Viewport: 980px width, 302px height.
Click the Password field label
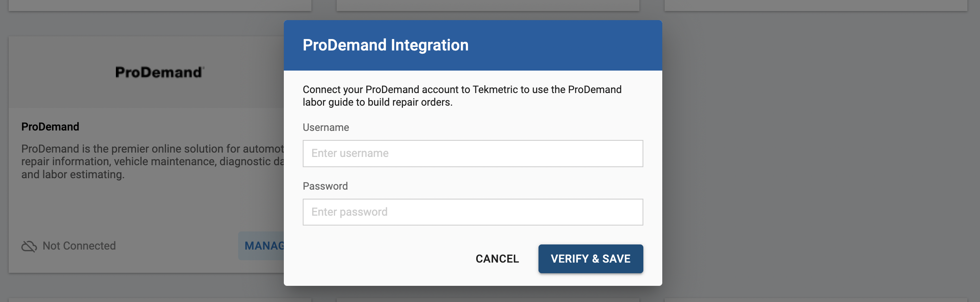(325, 186)
